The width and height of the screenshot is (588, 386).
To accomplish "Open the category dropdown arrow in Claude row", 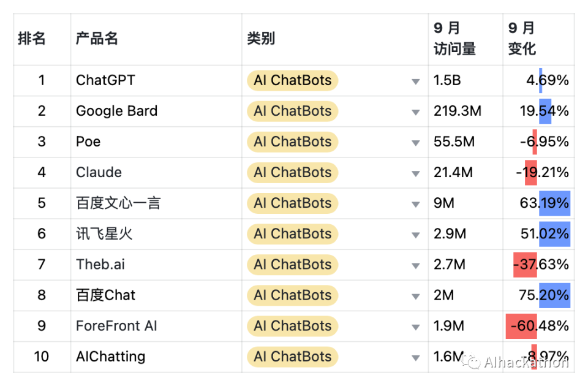I will click(416, 173).
